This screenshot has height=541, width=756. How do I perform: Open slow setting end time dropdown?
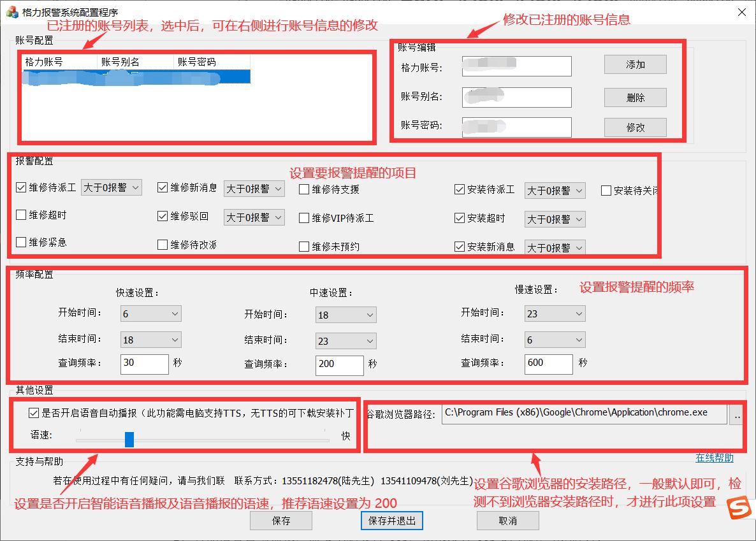tap(555, 340)
